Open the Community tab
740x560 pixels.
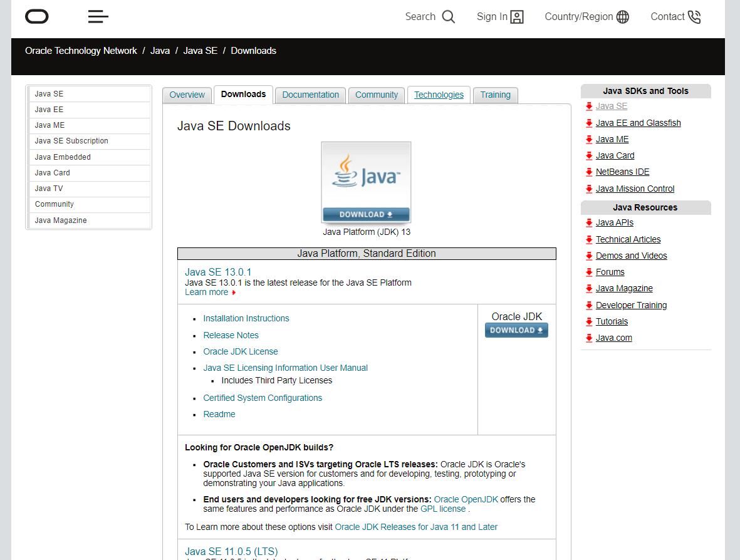tap(377, 95)
